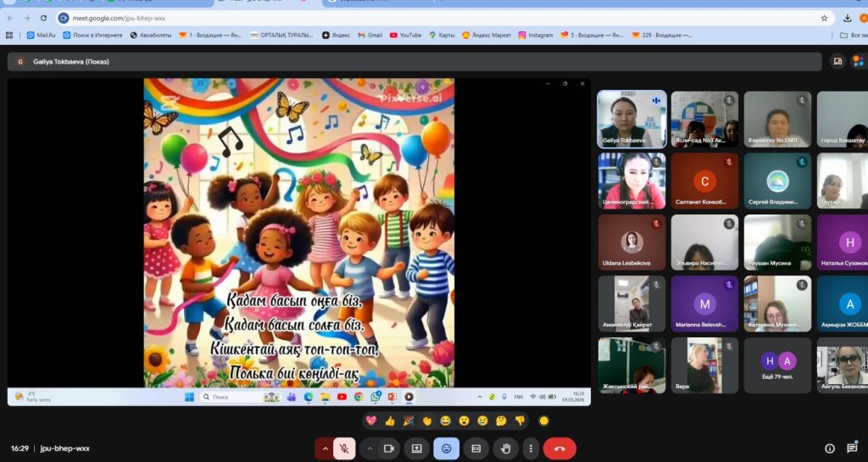Toggle the camera on or off
This screenshot has height=462, width=868.
pyautogui.click(x=390, y=448)
